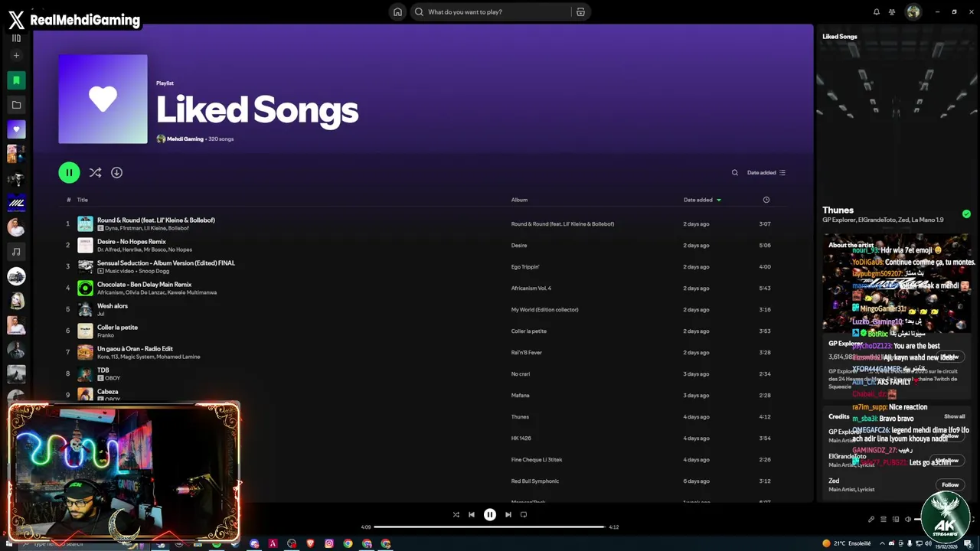Open the album link 'Thunes'
980x551 pixels.
click(520, 417)
